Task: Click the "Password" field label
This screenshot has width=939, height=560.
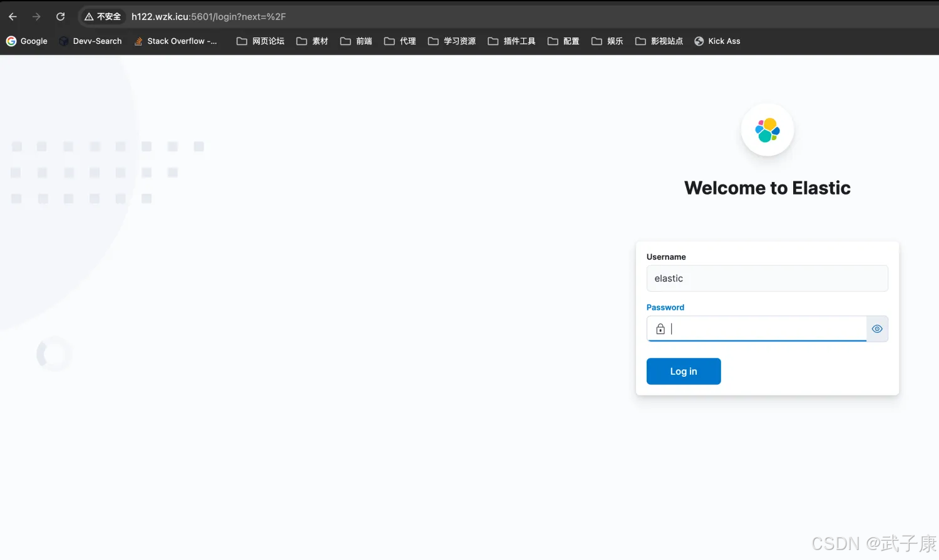Action: click(x=665, y=308)
